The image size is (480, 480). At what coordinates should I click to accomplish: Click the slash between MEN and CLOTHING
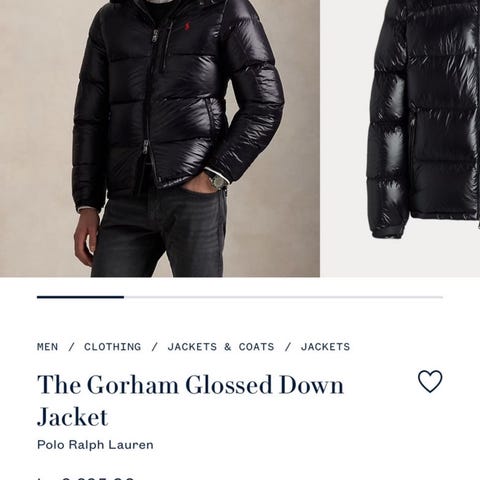coord(71,347)
